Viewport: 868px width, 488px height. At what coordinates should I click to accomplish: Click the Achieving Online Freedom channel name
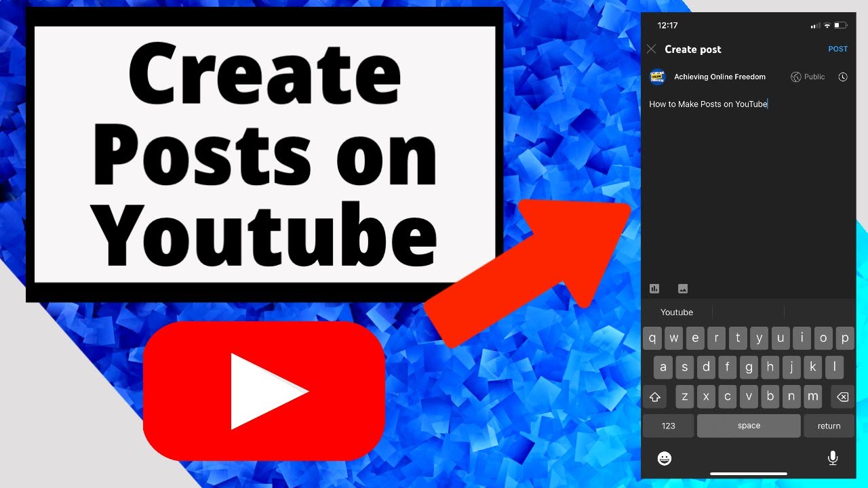[x=719, y=77]
